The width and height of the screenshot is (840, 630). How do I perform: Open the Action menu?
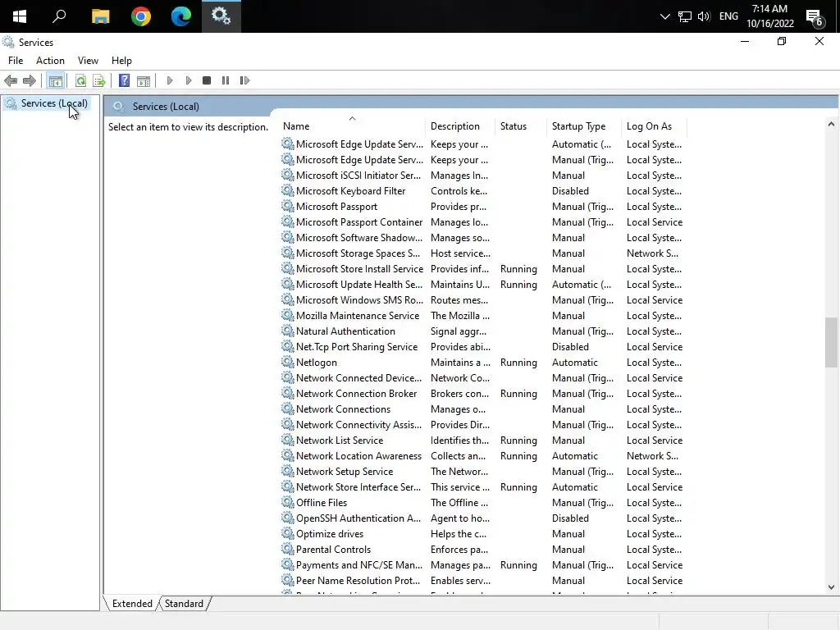coord(50,61)
